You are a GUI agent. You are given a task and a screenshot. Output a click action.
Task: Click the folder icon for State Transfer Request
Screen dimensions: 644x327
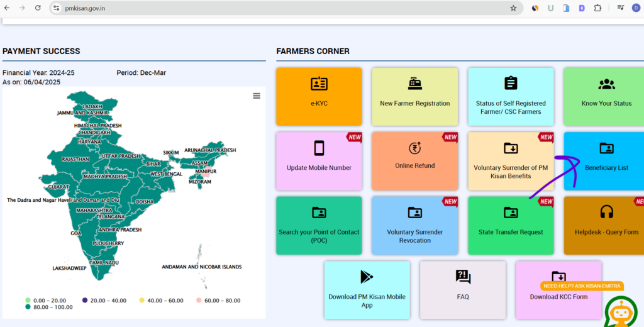(511, 213)
